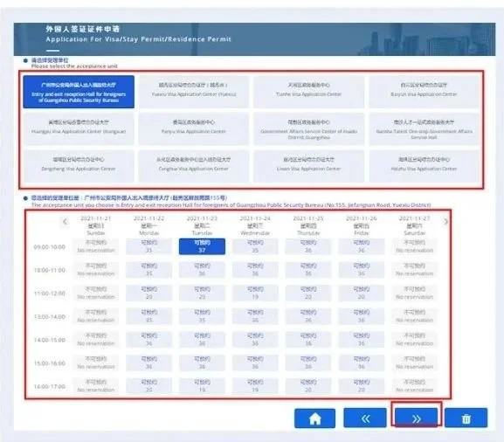
Task: Select Zengcheng Visa Application Center
Action: (x=79, y=166)
